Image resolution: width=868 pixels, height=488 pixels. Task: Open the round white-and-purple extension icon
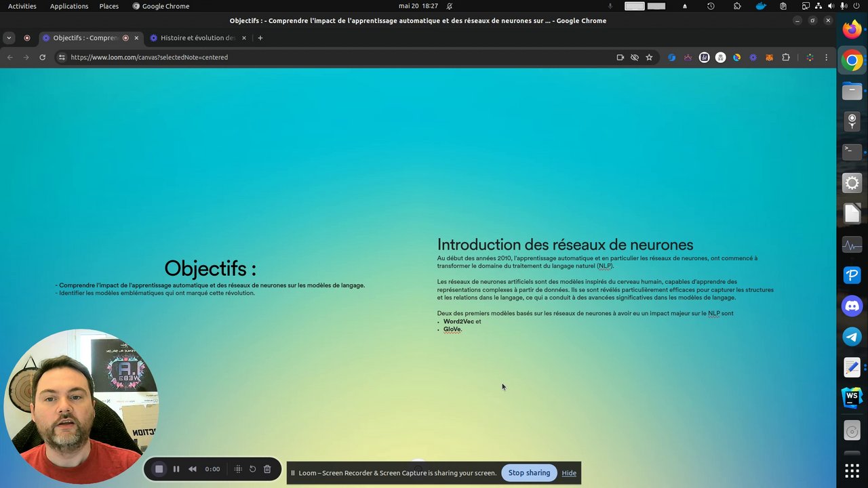click(x=704, y=58)
